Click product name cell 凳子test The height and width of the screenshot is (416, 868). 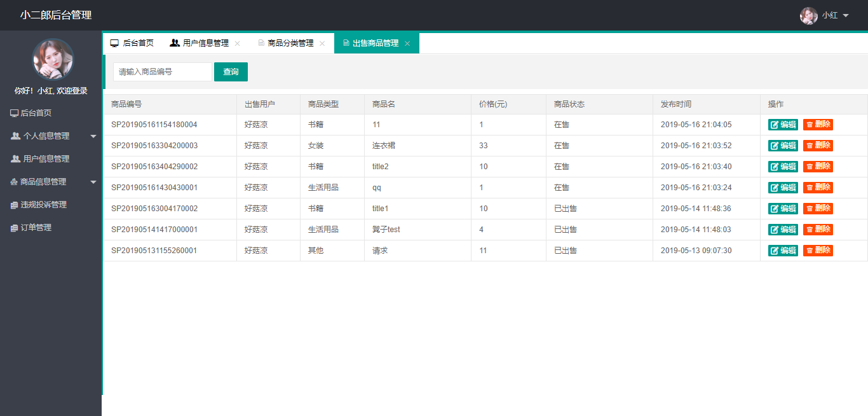(417, 230)
